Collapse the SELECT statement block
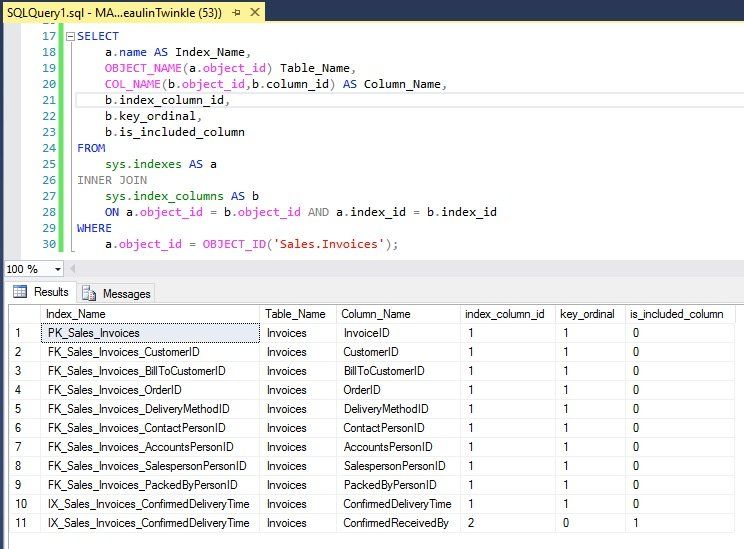744x549 pixels. pos(70,36)
